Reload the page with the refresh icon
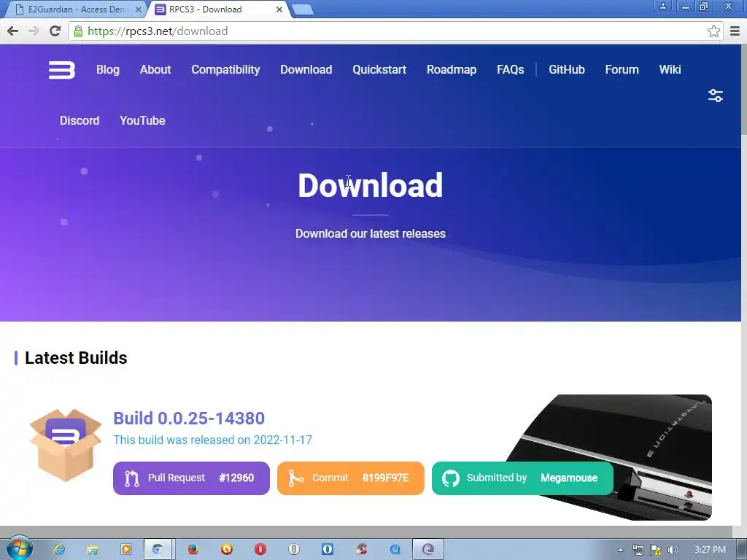The width and height of the screenshot is (747, 560). pyautogui.click(x=55, y=31)
